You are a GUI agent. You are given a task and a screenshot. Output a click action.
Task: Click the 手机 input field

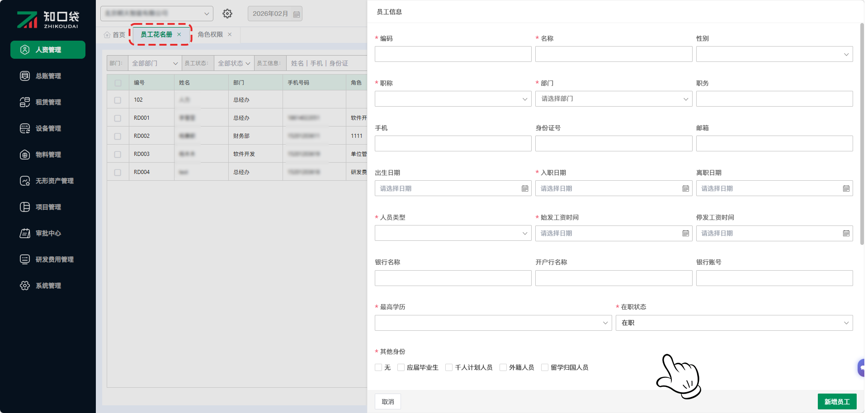point(453,144)
